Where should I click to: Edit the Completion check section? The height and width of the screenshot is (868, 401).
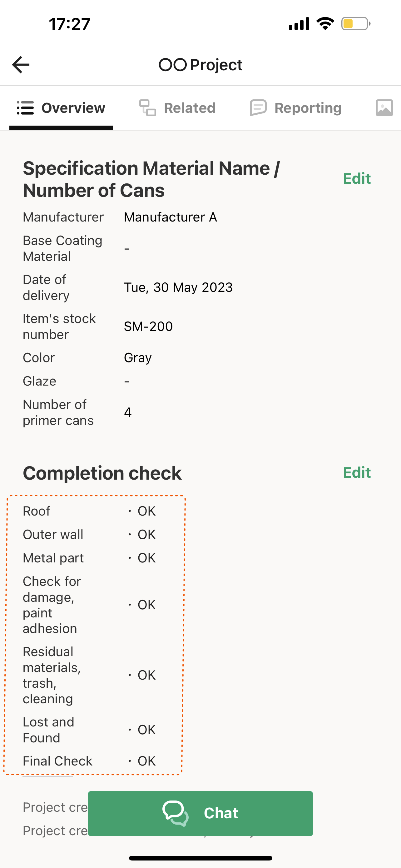(x=357, y=473)
